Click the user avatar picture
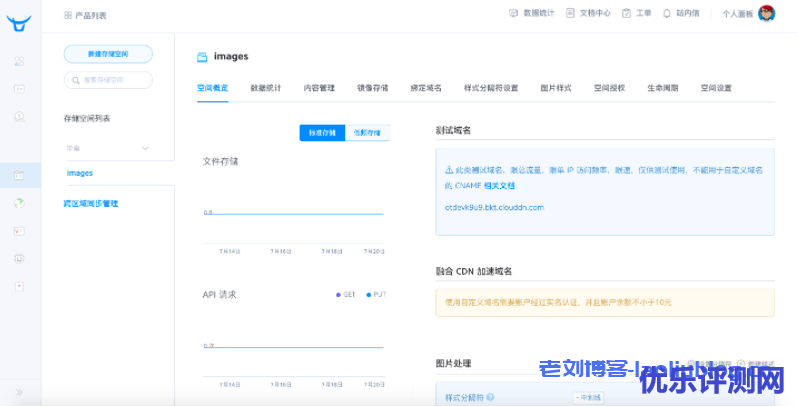The height and width of the screenshot is (407, 798). click(x=766, y=14)
